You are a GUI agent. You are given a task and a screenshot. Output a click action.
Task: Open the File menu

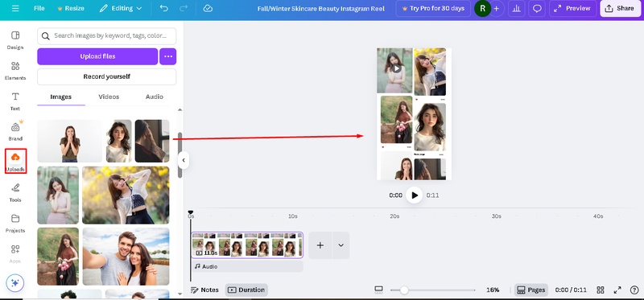coord(39,8)
